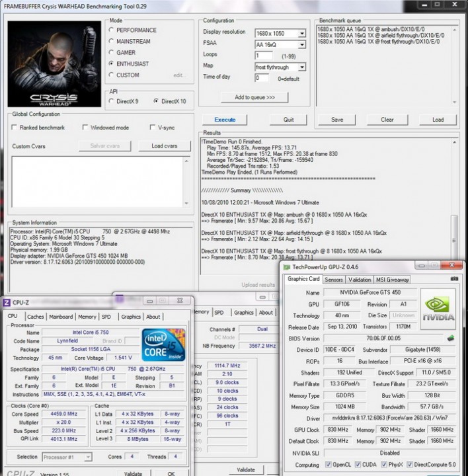Image resolution: width=468 pixels, height=476 pixels.
Task: Toggle the PhysX checkbox in GPU-Z
Action: [383, 464]
